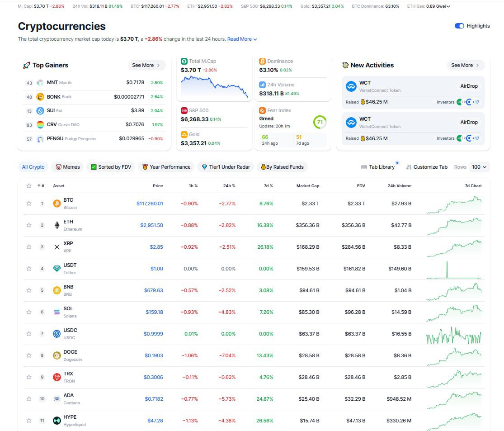Click the Curve DAO CRV icon

point(40,124)
